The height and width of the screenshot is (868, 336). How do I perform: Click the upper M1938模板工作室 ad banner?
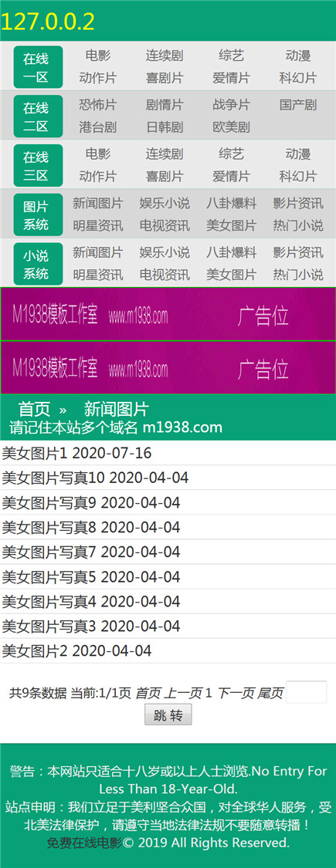[168, 314]
